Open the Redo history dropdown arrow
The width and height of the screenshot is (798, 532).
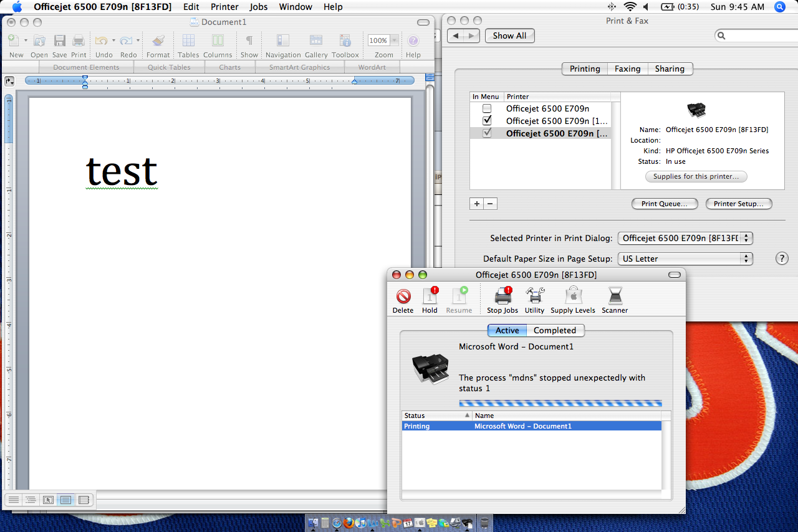tap(138, 40)
